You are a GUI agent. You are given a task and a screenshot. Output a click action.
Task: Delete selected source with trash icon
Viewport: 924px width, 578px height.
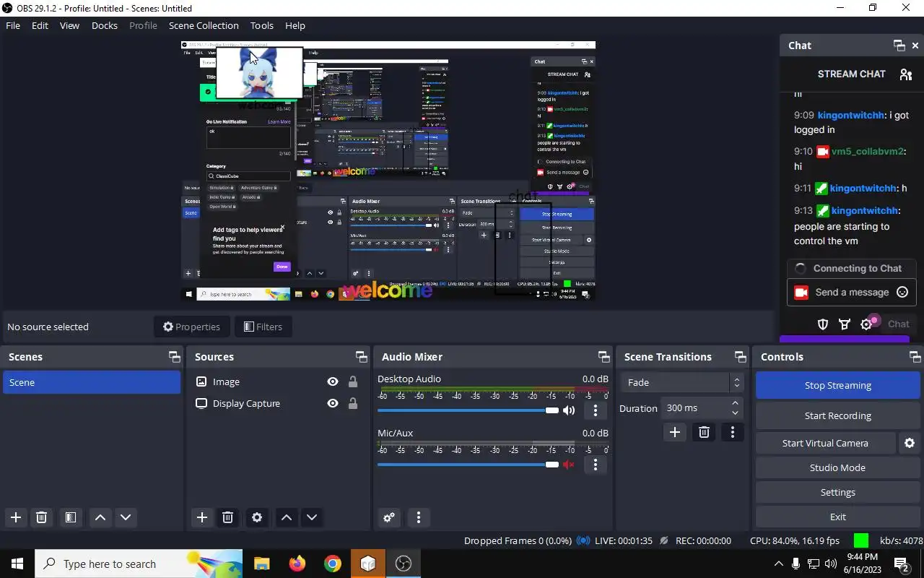pos(227,517)
